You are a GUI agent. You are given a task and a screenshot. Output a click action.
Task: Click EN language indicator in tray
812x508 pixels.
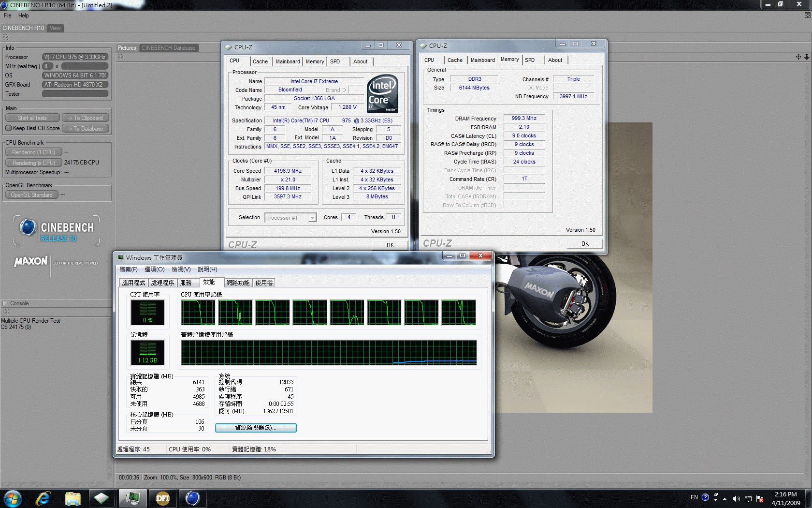point(694,497)
